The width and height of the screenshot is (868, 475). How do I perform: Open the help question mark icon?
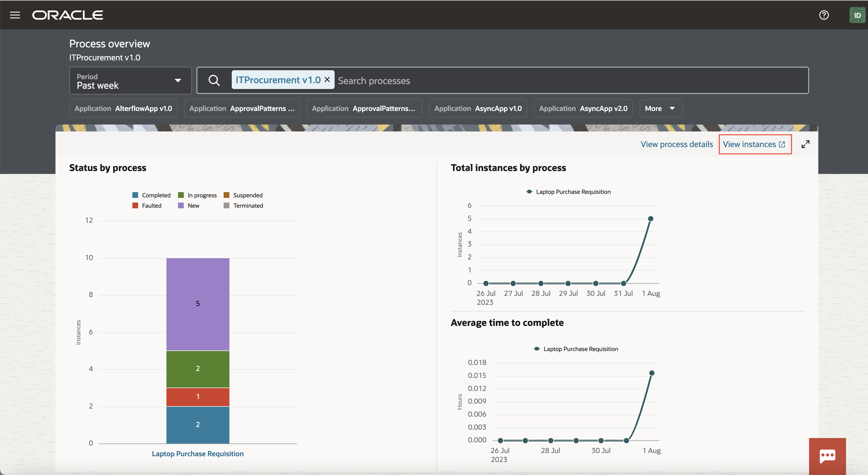coord(824,14)
